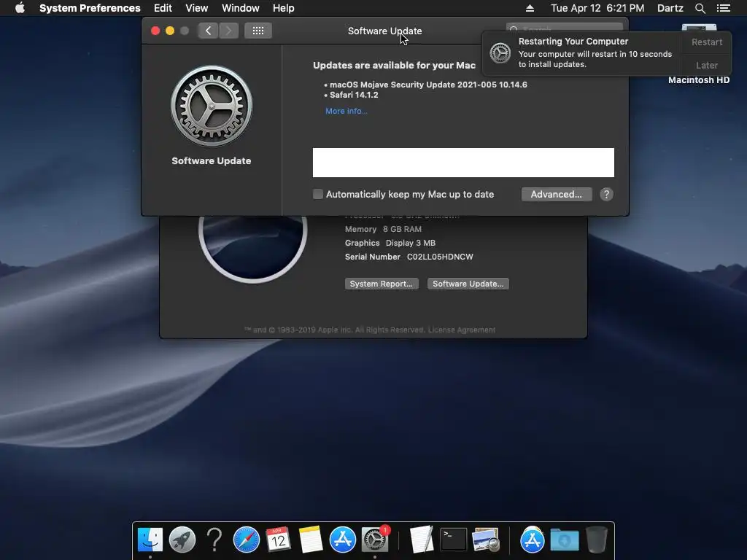Open Spotlight search magnifier
Viewport: 747px width, 560px height.
(x=700, y=8)
